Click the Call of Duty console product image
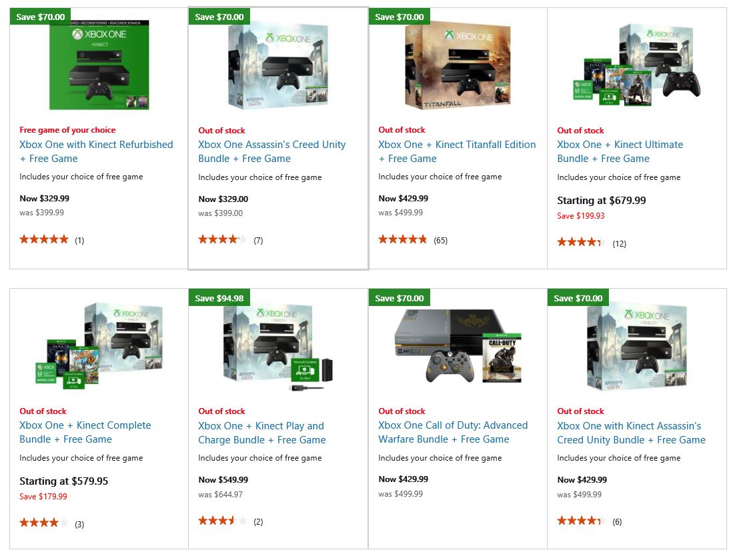735x560 pixels. [x=458, y=346]
